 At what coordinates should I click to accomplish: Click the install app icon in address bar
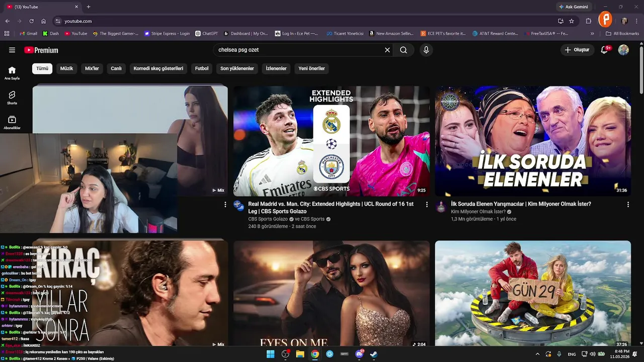click(x=560, y=21)
